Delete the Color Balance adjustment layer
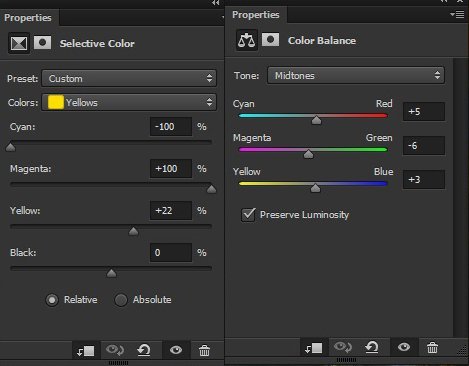Image resolution: width=469 pixels, height=366 pixels. 432,348
